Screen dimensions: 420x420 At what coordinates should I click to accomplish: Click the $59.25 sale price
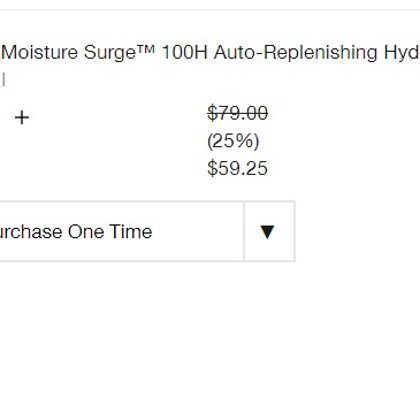pyautogui.click(x=237, y=168)
